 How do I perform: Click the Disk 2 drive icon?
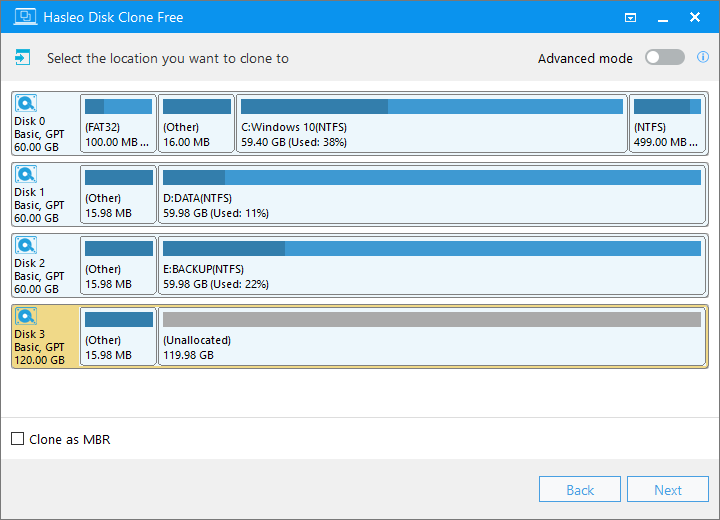coord(26,245)
